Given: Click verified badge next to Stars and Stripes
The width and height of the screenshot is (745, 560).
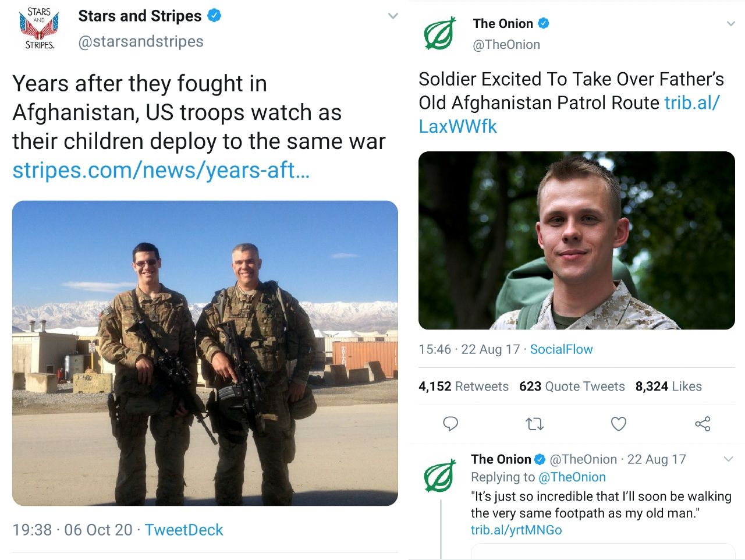Looking at the screenshot, I should (x=214, y=16).
